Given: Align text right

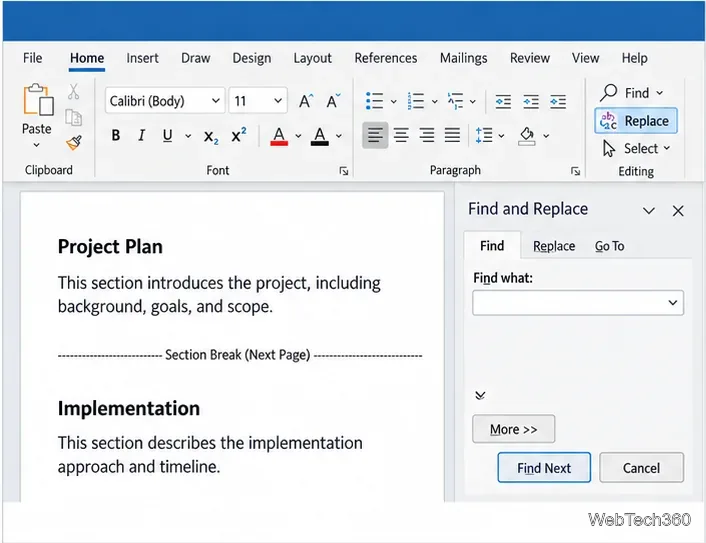Looking at the screenshot, I should [427, 135].
